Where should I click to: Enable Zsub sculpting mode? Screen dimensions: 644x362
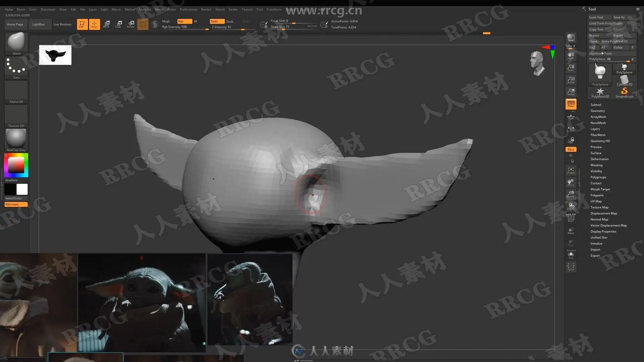(x=230, y=21)
